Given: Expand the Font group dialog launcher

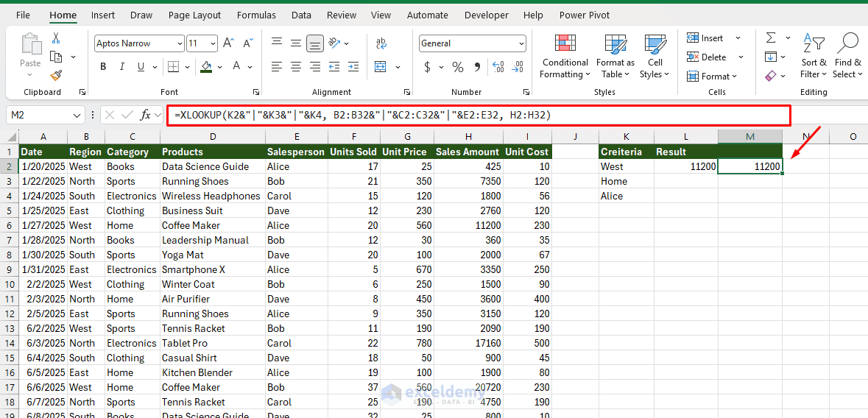Looking at the screenshot, I should pyautogui.click(x=256, y=92).
